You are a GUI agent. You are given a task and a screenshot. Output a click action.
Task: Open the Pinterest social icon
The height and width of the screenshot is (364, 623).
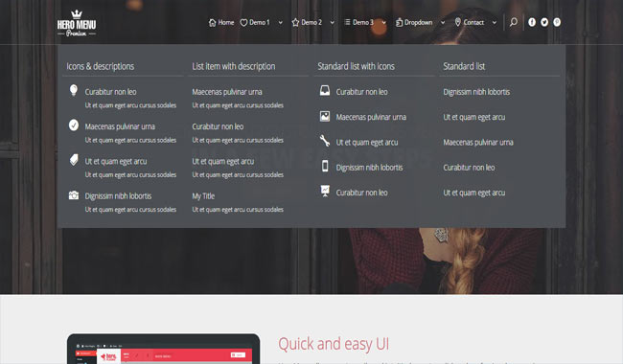click(x=557, y=22)
